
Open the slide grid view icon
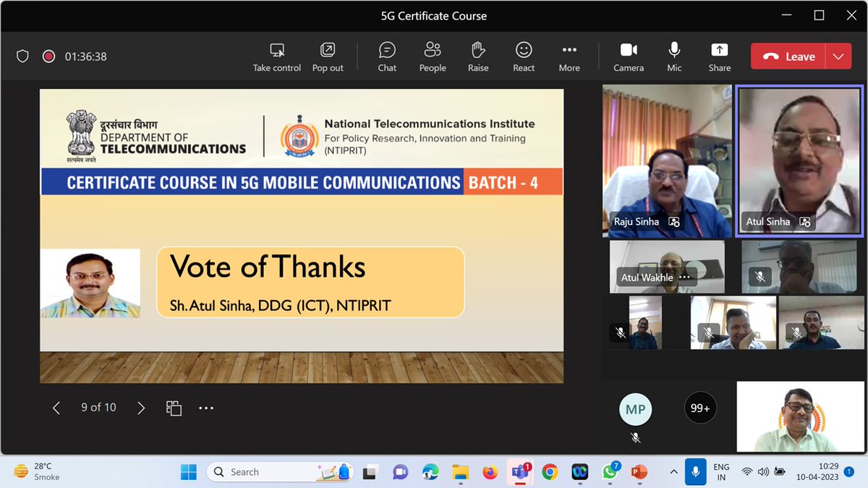[174, 408]
